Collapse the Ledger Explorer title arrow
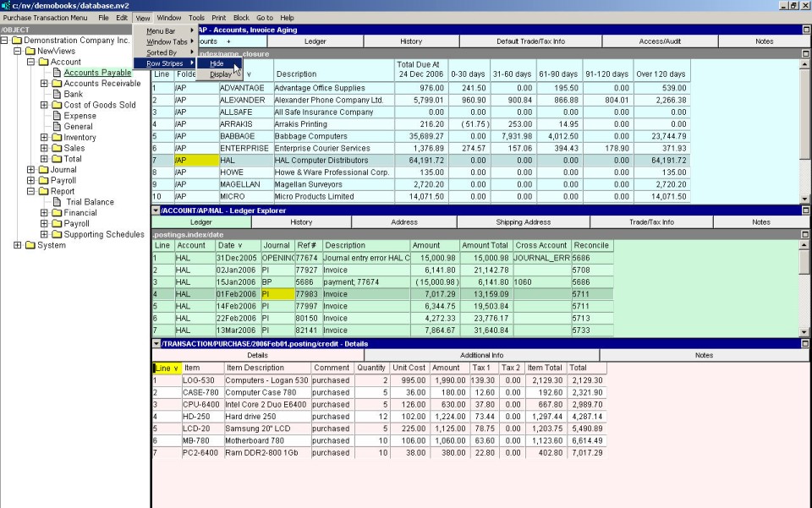 coord(156,210)
